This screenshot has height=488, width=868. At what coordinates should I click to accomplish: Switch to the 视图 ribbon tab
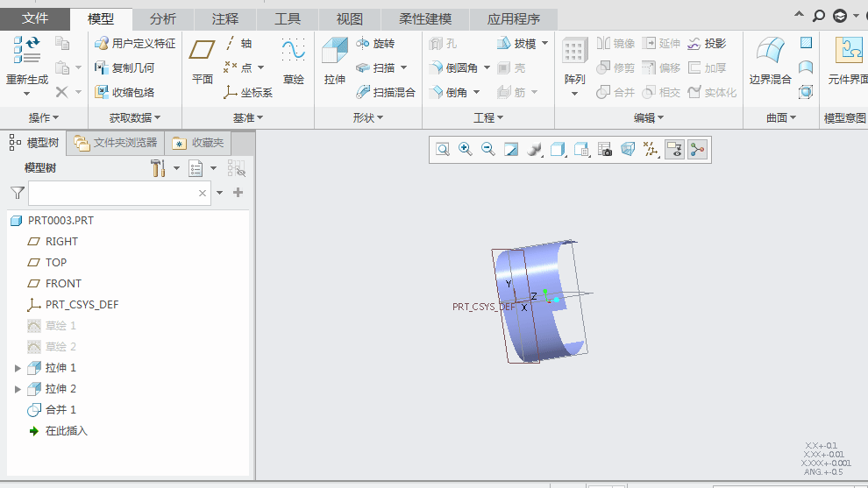click(x=349, y=19)
